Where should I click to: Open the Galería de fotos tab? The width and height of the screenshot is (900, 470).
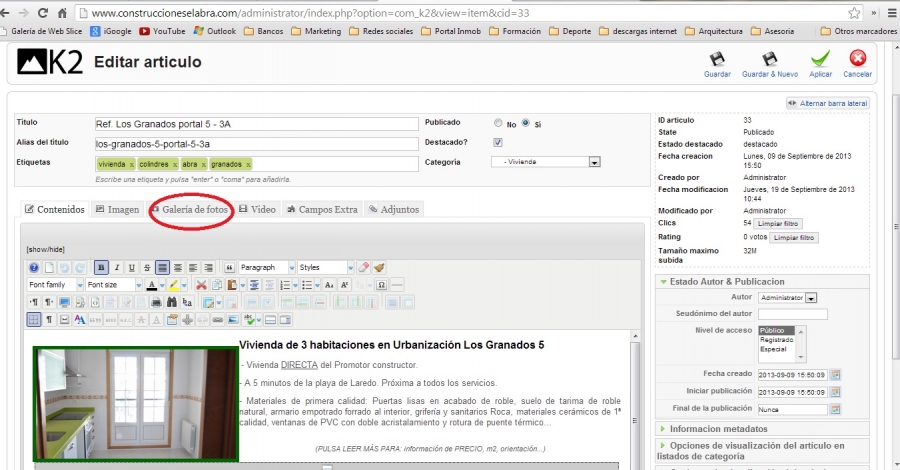[191, 209]
